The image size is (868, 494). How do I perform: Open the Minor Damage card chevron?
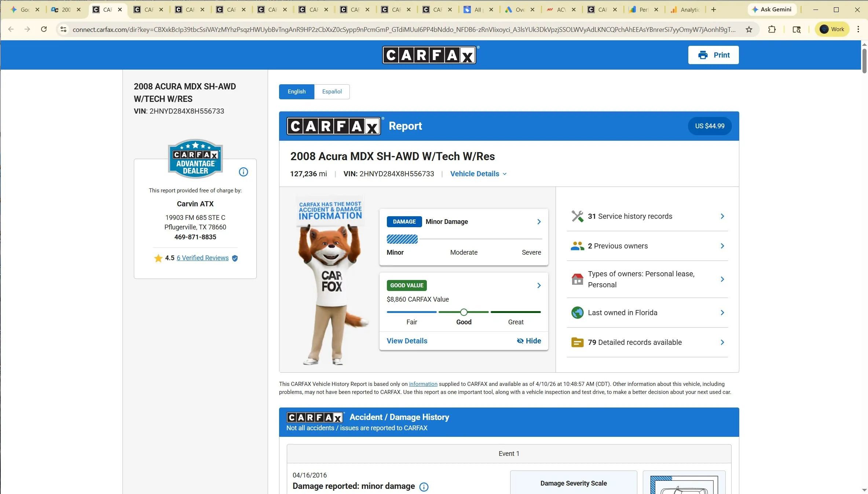[x=539, y=222]
